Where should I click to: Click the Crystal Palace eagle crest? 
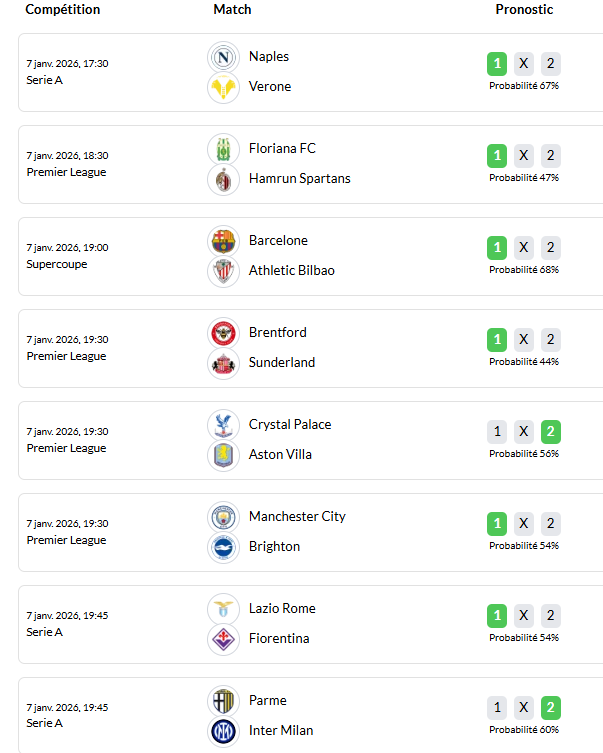pos(223,425)
